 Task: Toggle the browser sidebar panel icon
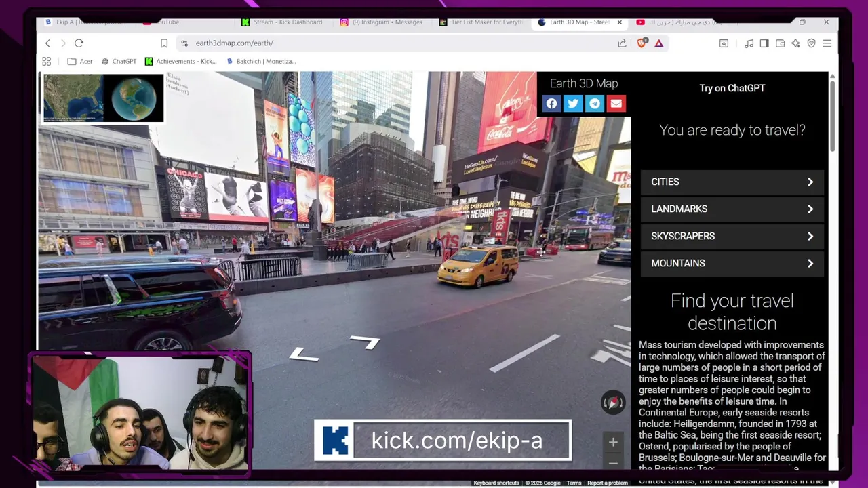click(764, 43)
